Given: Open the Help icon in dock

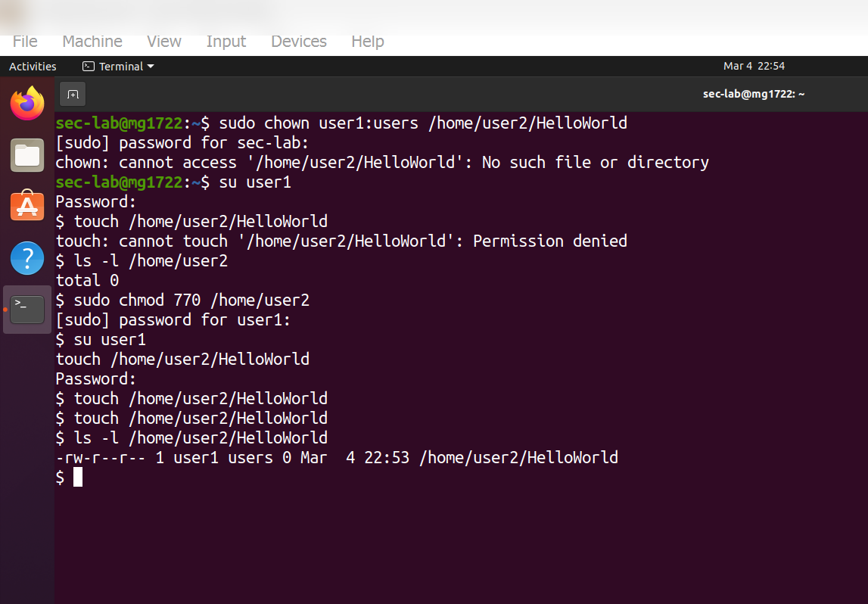Looking at the screenshot, I should (x=27, y=258).
